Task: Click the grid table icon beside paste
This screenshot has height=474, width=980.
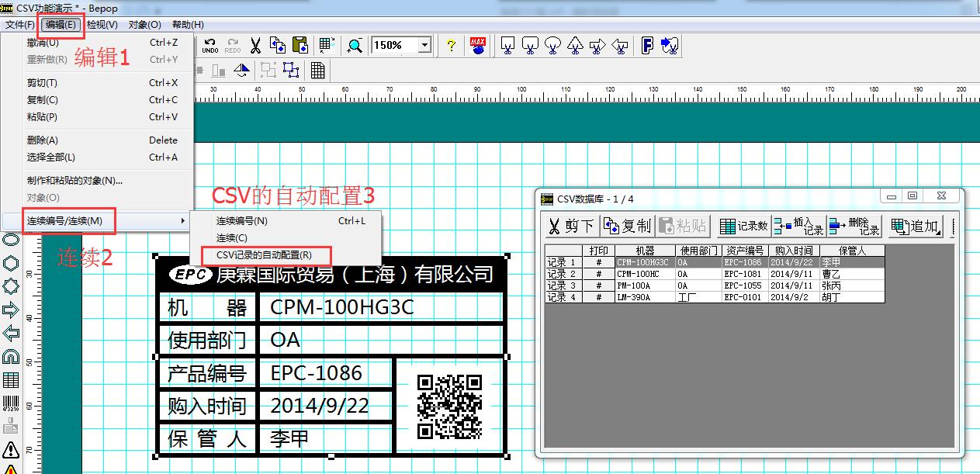Action: (327, 46)
